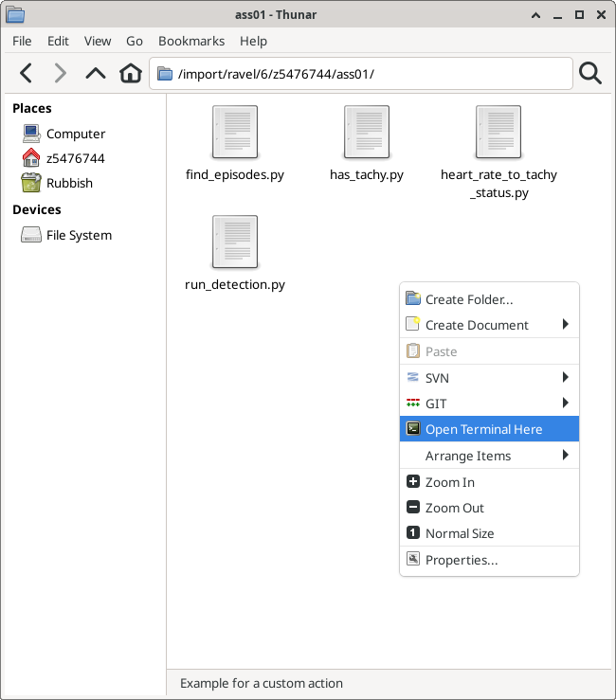Viewport: 616px width, 700px height.
Task: Click the terminal icon beside Open Terminal Here
Action: coord(413,428)
